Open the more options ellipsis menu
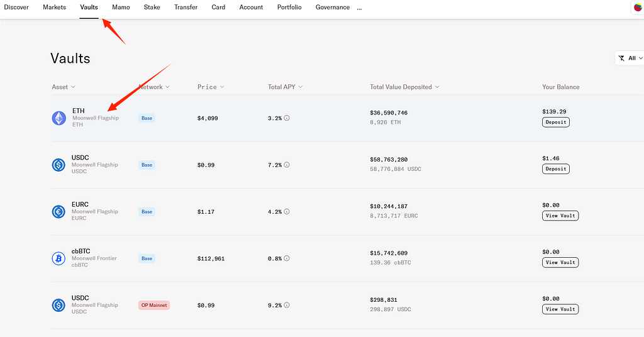644x337 pixels. (x=359, y=8)
